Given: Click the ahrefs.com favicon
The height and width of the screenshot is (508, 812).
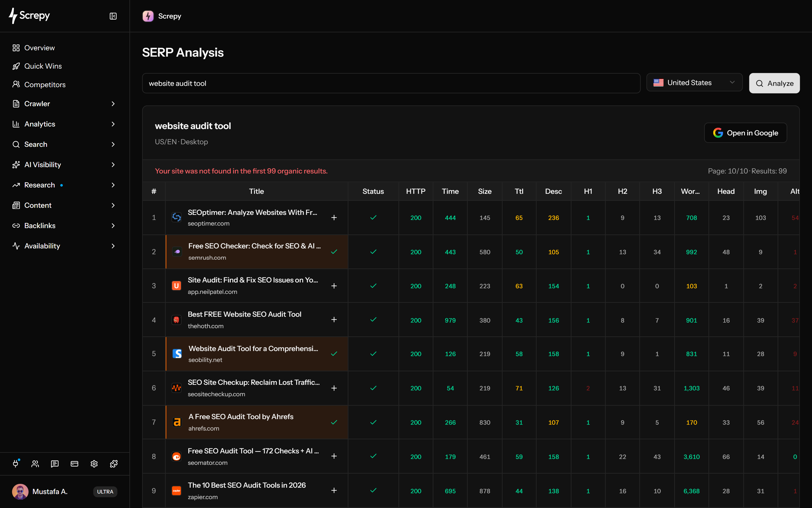Looking at the screenshot, I should tap(177, 422).
